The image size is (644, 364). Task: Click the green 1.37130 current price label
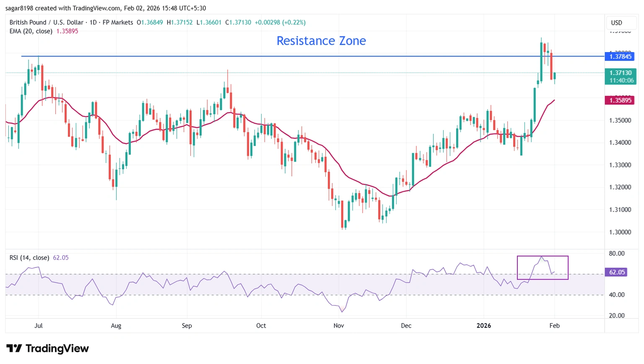[620, 73]
